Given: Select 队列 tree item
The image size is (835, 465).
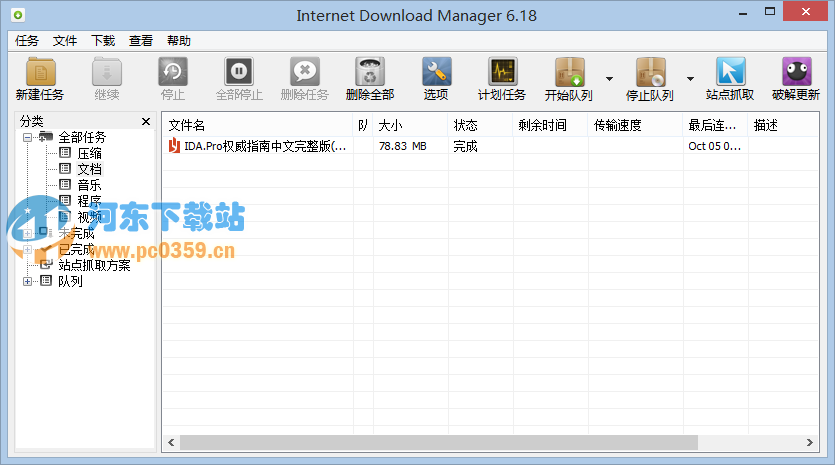Looking at the screenshot, I should (70, 281).
